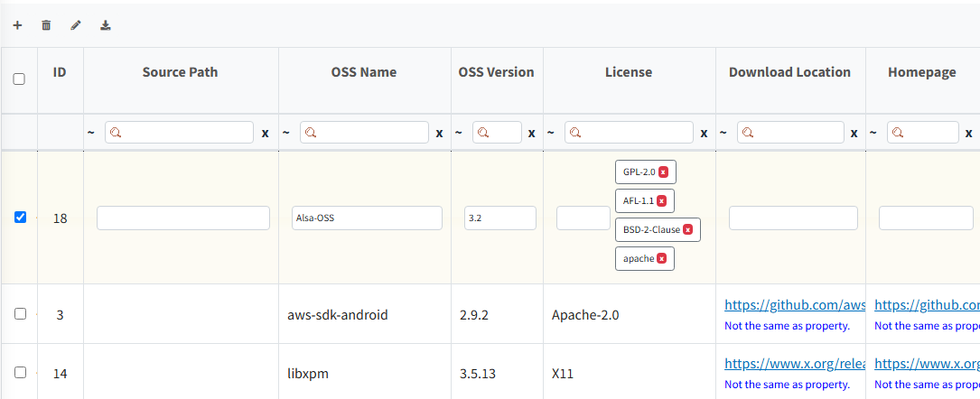Uncheck the row 18 checkbox
Image resolution: width=980 pixels, height=399 pixels.
[x=21, y=218]
